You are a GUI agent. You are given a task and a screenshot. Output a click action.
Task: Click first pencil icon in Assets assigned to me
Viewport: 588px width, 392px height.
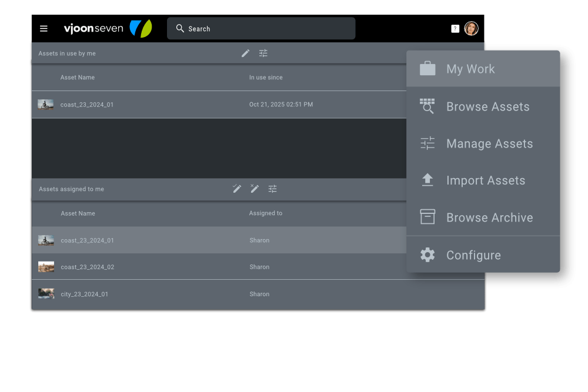point(237,189)
